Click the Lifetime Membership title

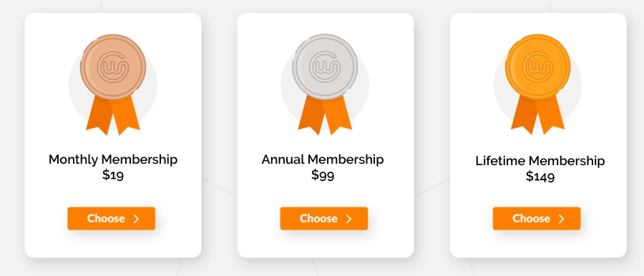[540, 161]
